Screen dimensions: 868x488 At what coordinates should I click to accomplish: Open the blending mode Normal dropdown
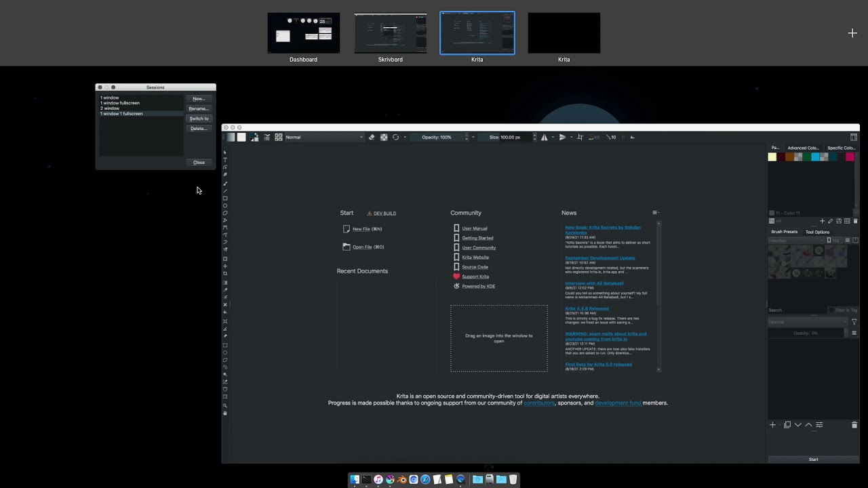(323, 138)
